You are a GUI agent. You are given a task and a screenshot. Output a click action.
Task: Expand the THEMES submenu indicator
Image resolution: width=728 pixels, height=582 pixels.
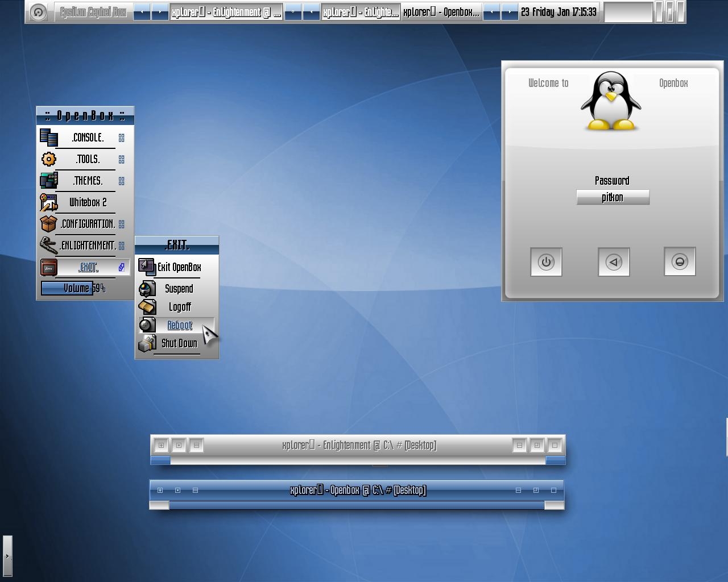pyautogui.click(x=121, y=181)
